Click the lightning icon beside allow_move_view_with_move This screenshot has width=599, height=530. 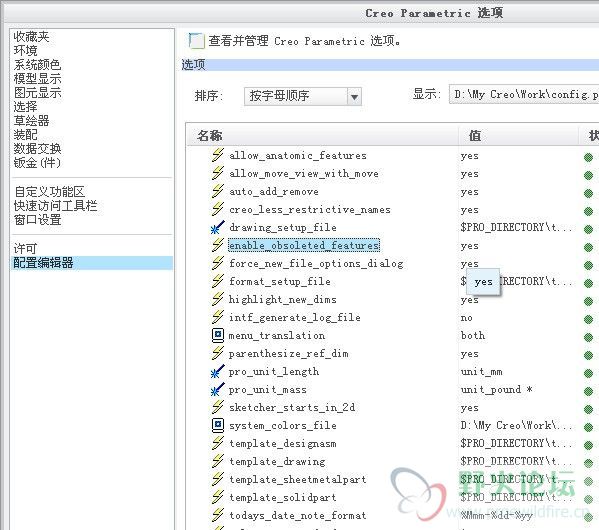pyautogui.click(x=218, y=173)
